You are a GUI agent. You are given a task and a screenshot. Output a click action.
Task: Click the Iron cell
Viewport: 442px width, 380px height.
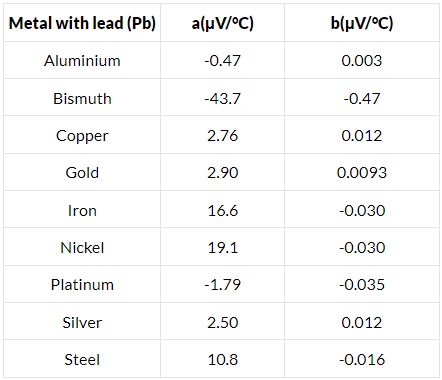(82, 211)
